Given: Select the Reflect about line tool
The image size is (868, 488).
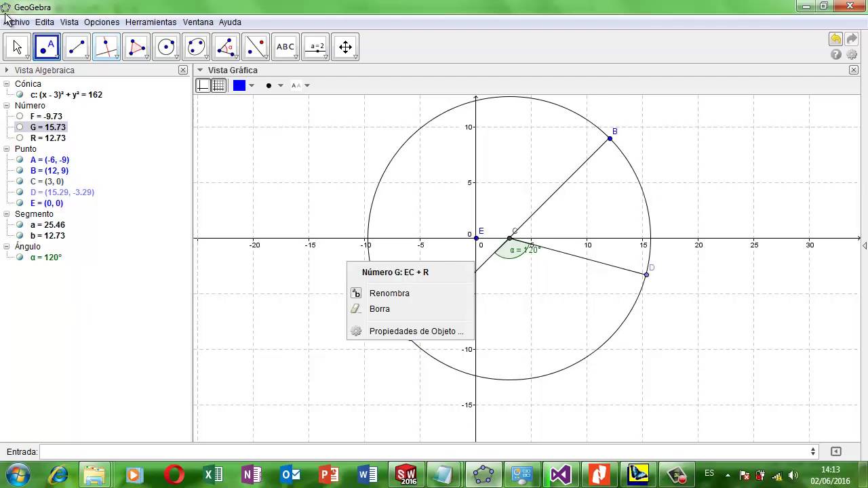Looking at the screenshot, I should pos(256,47).
